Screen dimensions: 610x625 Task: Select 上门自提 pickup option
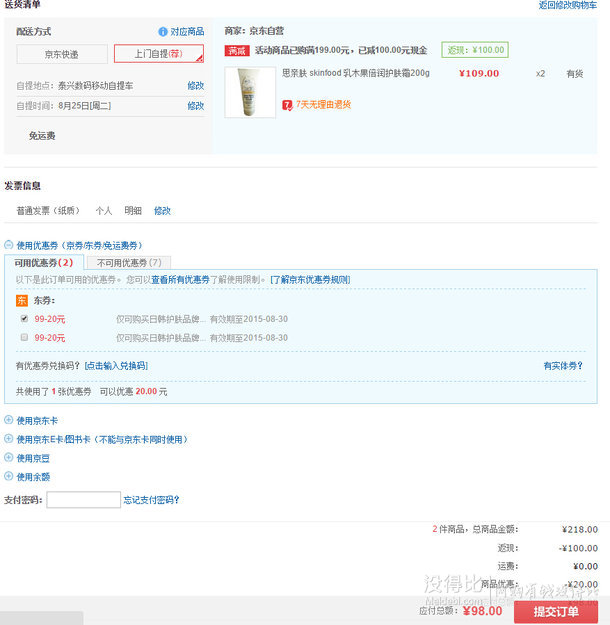(x=159, y=53)
